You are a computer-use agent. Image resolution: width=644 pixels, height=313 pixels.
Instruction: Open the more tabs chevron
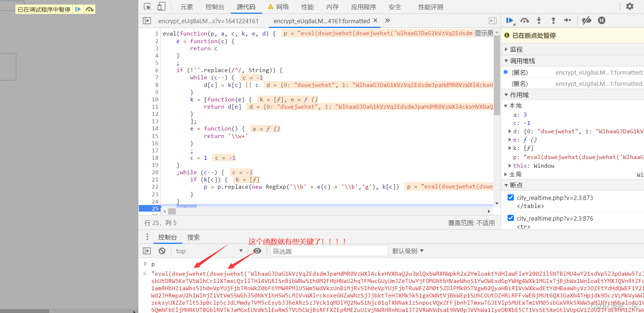pyautogui.click(x=387, y=20)
